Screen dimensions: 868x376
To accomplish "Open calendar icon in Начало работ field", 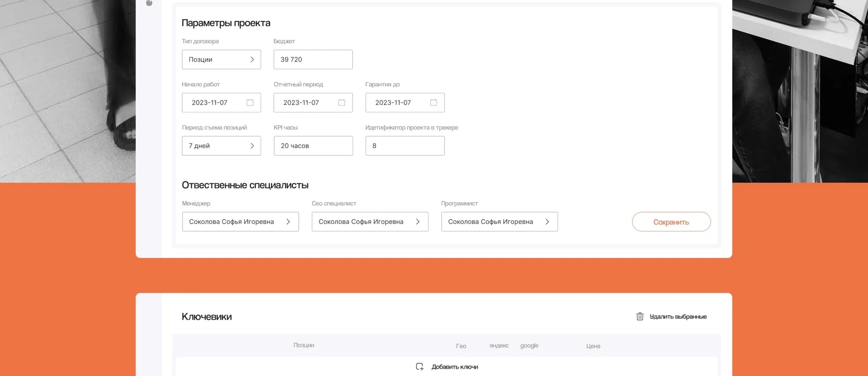I will coord(250,103).
